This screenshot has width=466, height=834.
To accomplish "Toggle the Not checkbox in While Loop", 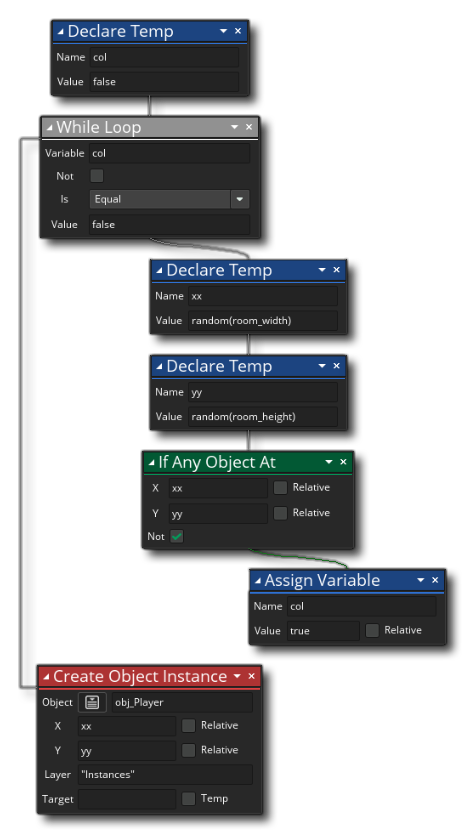I will 97,176.
